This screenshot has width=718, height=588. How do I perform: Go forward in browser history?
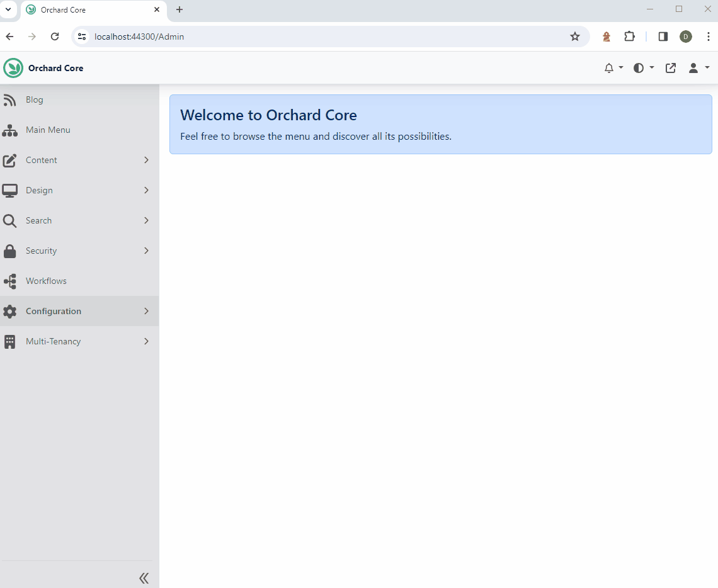31,37
